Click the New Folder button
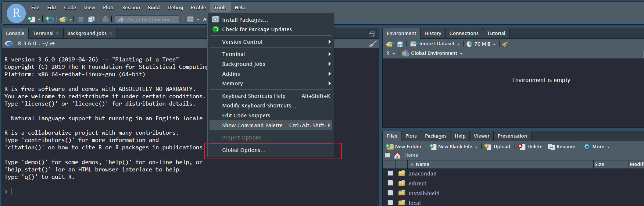The width and height of the screenshot is (644, 206). pos(404,146)
